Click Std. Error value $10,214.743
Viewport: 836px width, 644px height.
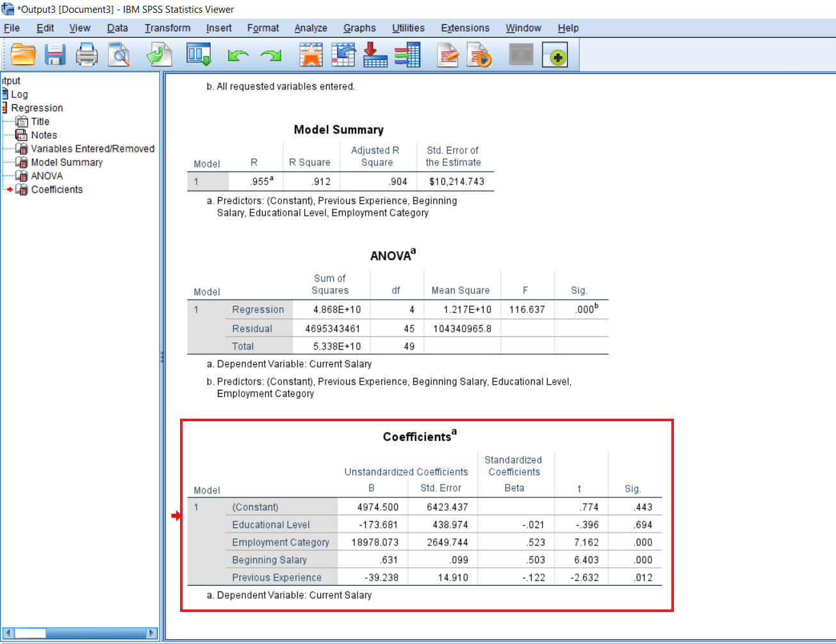point(456,182)
